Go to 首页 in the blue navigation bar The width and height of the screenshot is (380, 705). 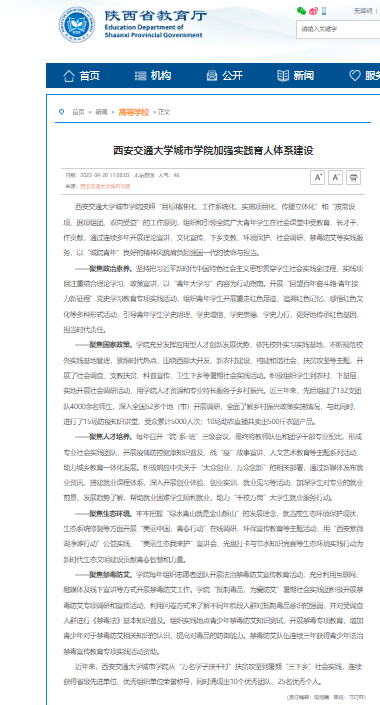tap(81, 76)
